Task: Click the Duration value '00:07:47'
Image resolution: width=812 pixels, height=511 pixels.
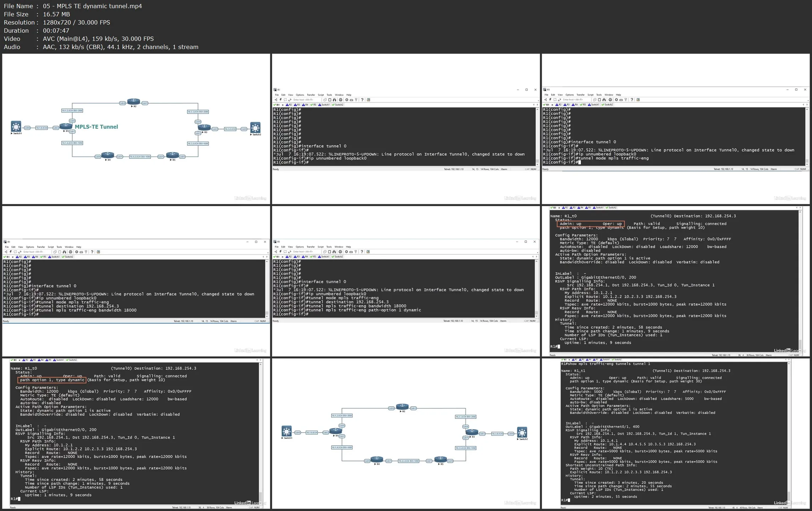Action: tap(56, 31)
